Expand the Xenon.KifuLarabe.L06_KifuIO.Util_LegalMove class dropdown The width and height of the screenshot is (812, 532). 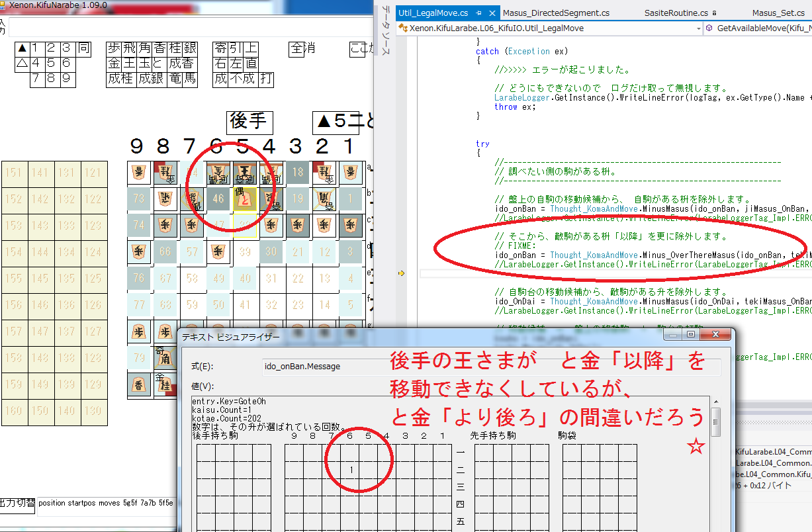click(x=698, y=28)
